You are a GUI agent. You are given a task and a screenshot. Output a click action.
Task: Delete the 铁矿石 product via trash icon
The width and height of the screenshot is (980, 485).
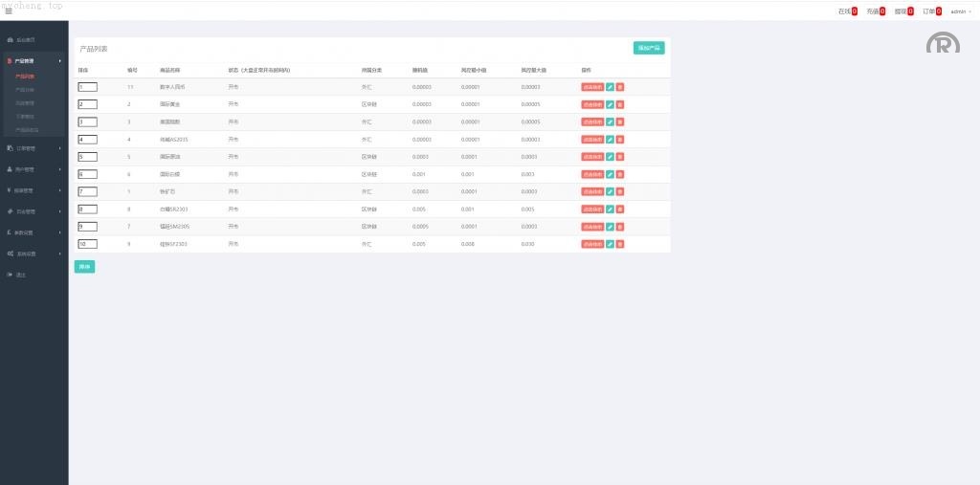point(620,191)
